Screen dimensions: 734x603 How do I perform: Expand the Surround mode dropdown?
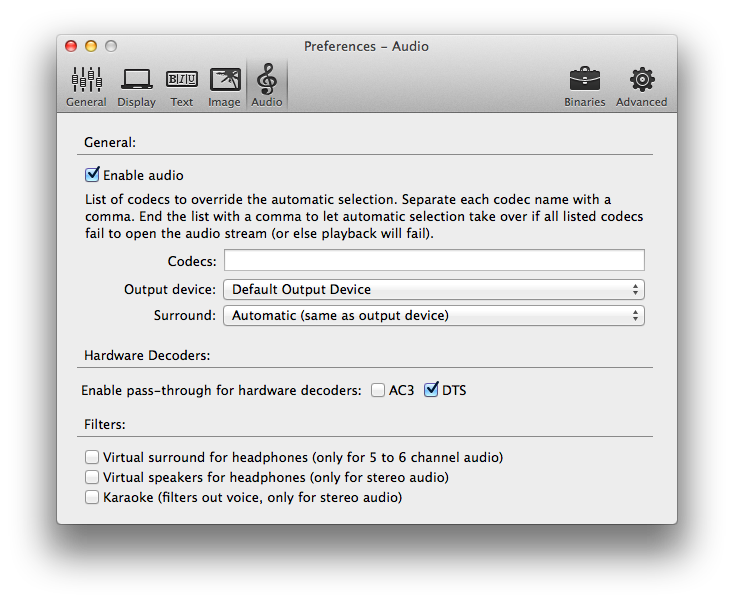(x=433, y=315)
